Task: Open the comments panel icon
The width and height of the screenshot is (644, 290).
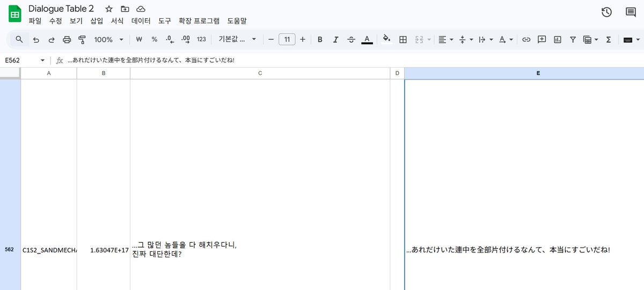Action: click(x=631, y=12)
